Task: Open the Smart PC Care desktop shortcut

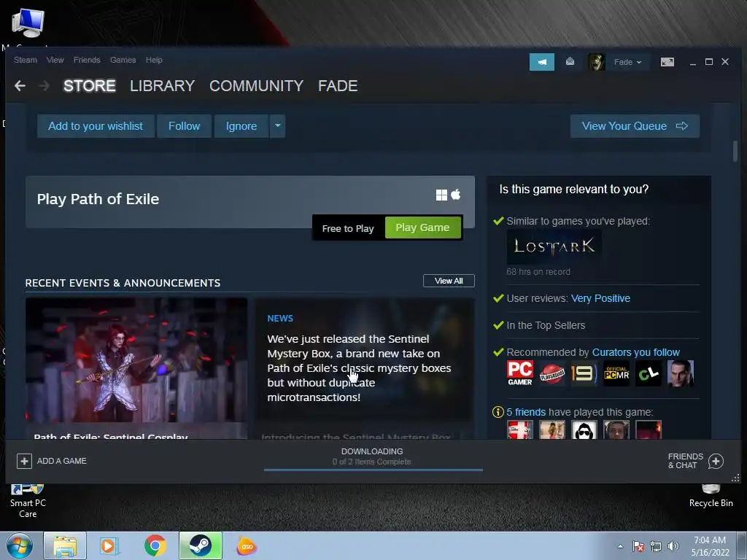Action: click(x=28, y=501)
